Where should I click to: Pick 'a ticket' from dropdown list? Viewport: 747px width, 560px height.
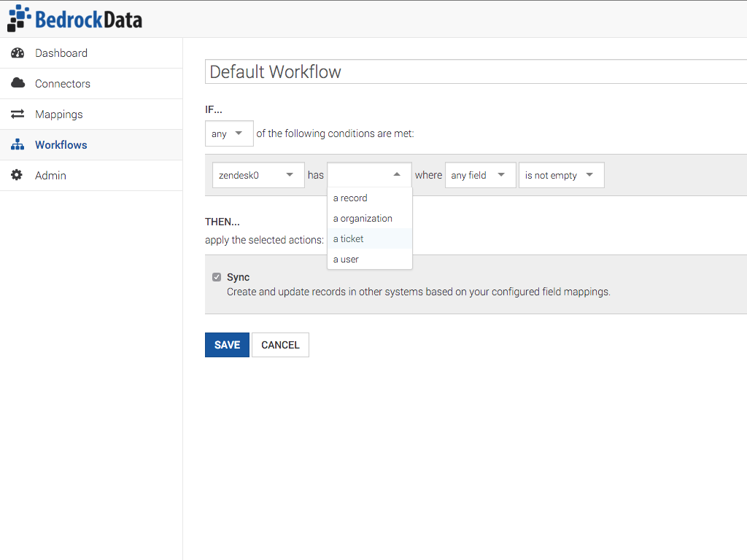(x=349, y=239)
